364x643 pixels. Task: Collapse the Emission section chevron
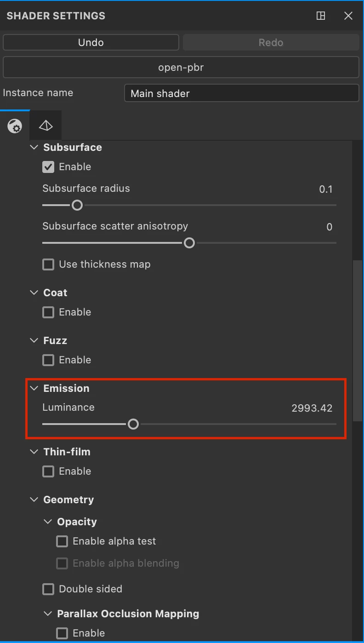34,388
